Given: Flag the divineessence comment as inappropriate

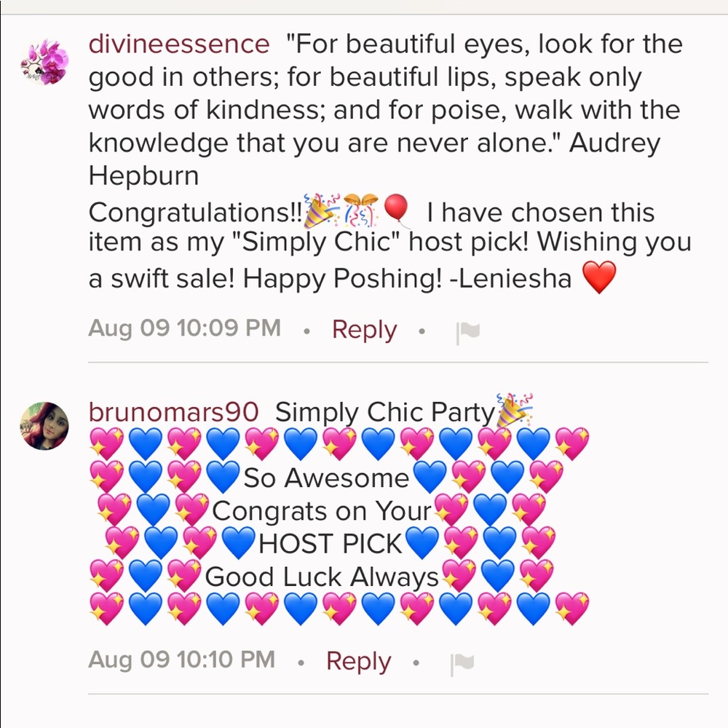Looking at the screenshot, I should click(467, 331).
